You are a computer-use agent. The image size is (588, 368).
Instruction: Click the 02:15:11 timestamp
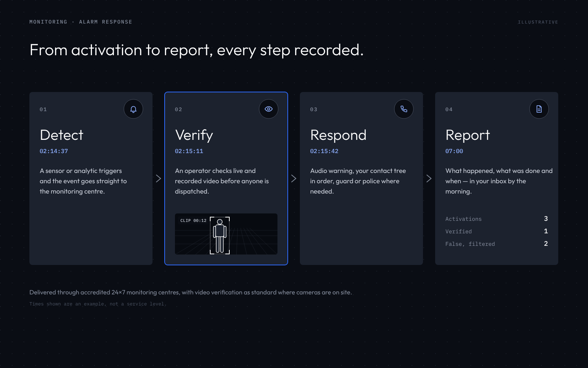tap(189, 151)
